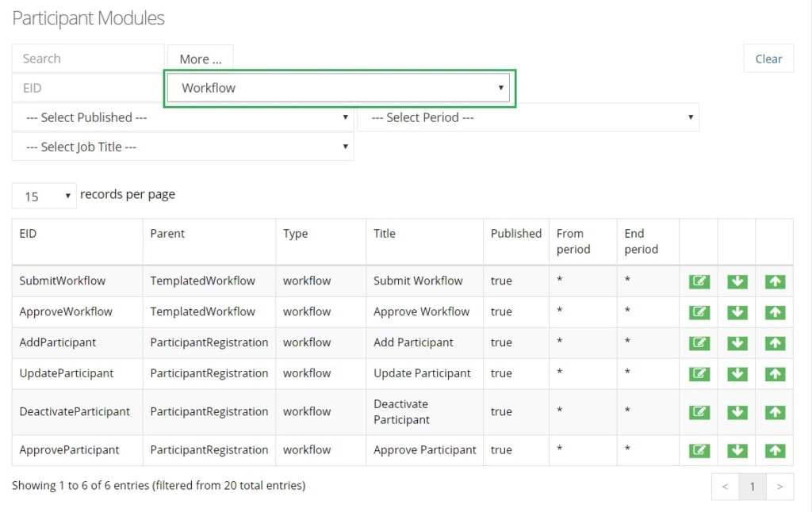Sort table by Type column header
This screenshot has width=812, height=512.
click(321, 242)
